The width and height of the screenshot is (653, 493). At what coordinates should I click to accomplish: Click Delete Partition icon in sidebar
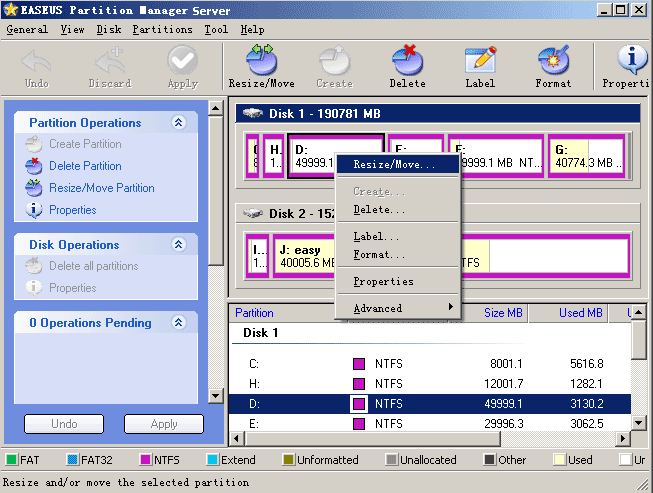pos(34,166)
